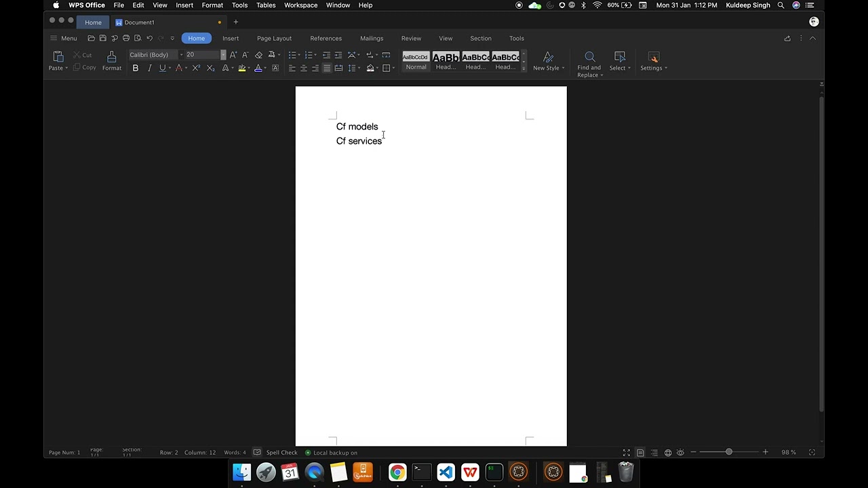Viewport: 868px width, 488px height.
Task: Align text to the right
Action: click(315, 68)
